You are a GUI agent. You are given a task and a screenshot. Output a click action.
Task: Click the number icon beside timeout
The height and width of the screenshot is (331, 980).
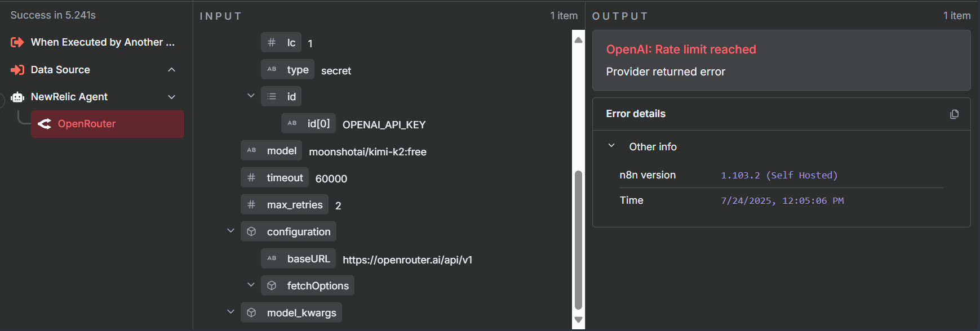point(251,177)
